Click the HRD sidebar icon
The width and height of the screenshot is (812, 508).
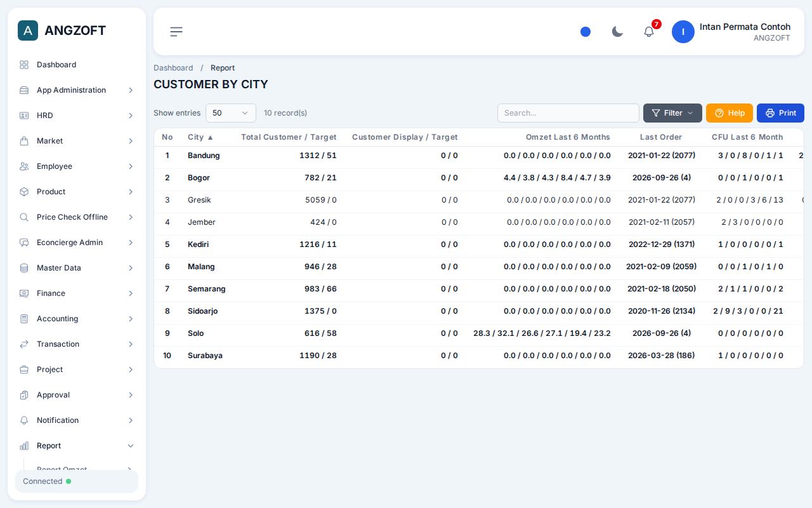pos(24,116)
